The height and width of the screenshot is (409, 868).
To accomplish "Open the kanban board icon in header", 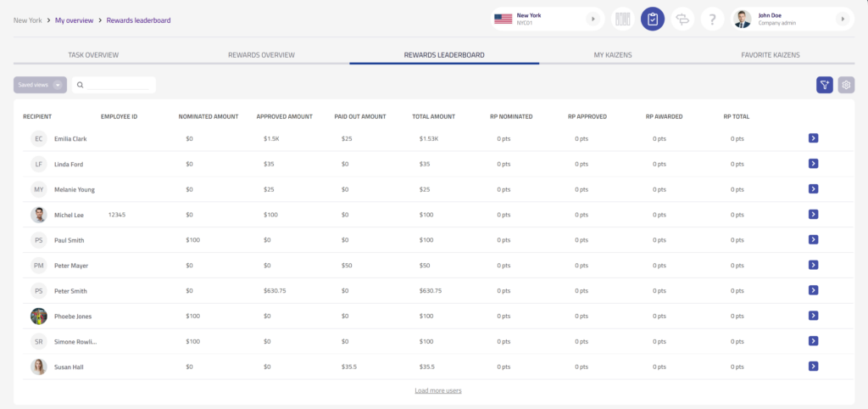I will (623, 19).
